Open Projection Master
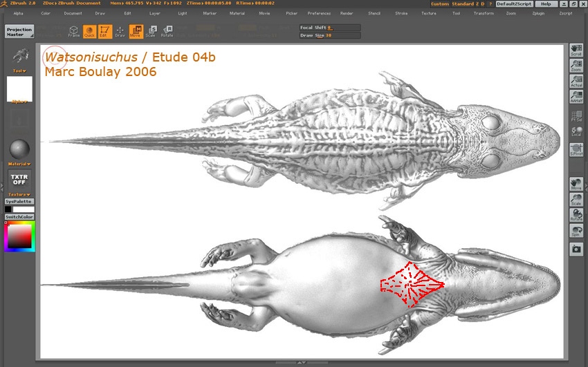588x367 pixels. (x=19, y=32)
